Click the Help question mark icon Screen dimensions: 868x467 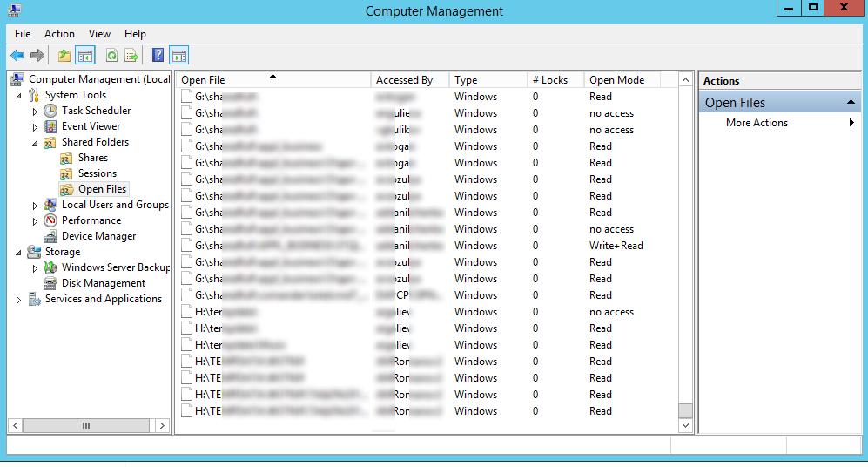(158, 56)
